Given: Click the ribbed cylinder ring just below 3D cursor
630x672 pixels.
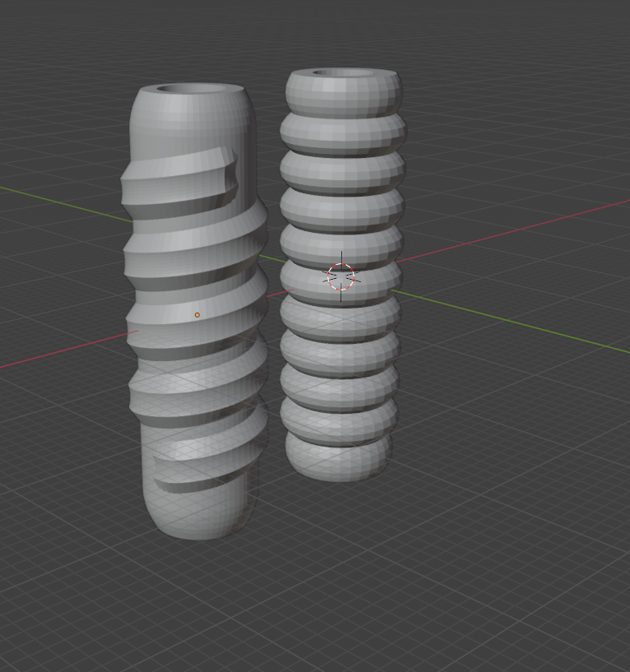Looking at the screenshot, I should pos(340,317).
